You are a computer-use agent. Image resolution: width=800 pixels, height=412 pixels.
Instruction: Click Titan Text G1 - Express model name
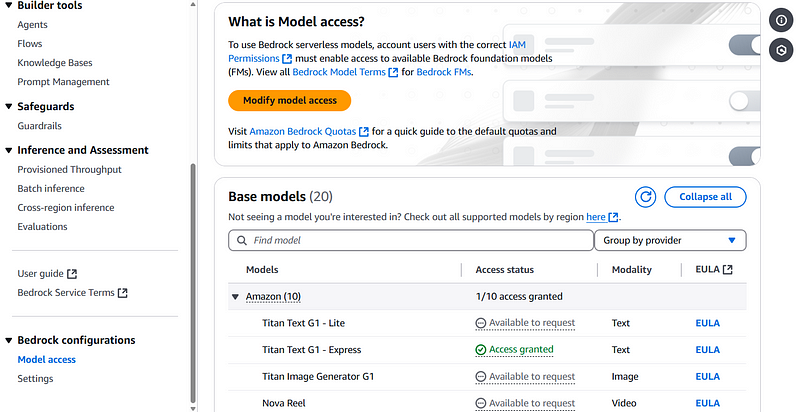pyautogui.click(x=312, y=350)
